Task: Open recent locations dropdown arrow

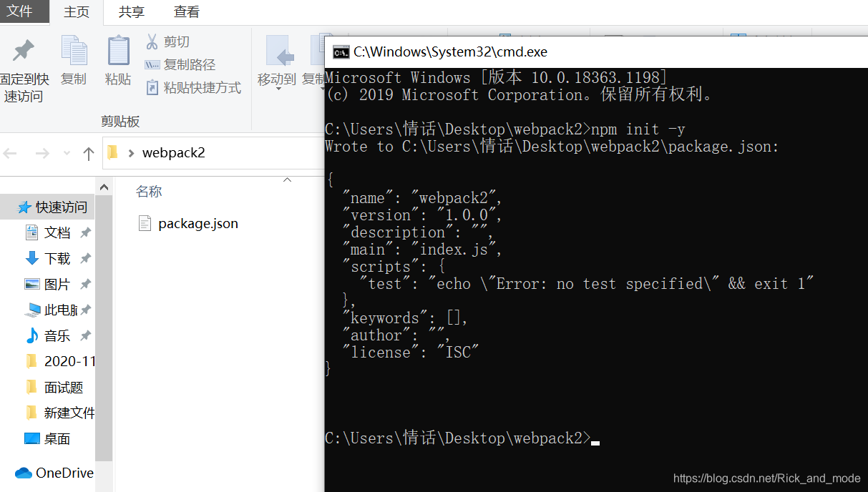Action: [x=67, y=153]
